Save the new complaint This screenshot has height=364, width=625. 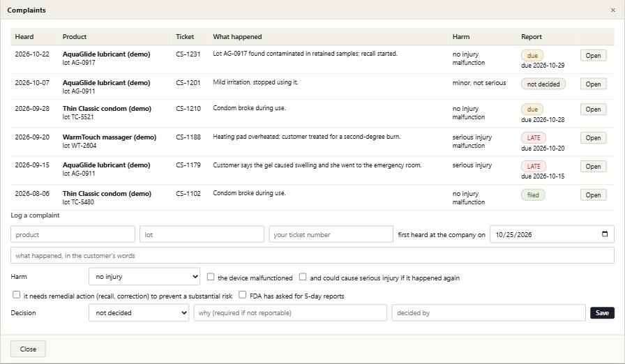coord(602,313)
